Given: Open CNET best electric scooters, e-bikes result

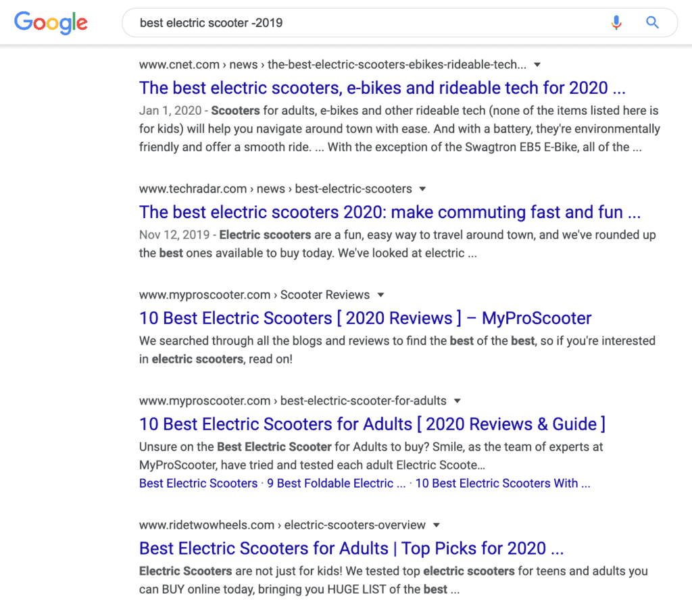Looking at the screenshot, I should point(382,88).
